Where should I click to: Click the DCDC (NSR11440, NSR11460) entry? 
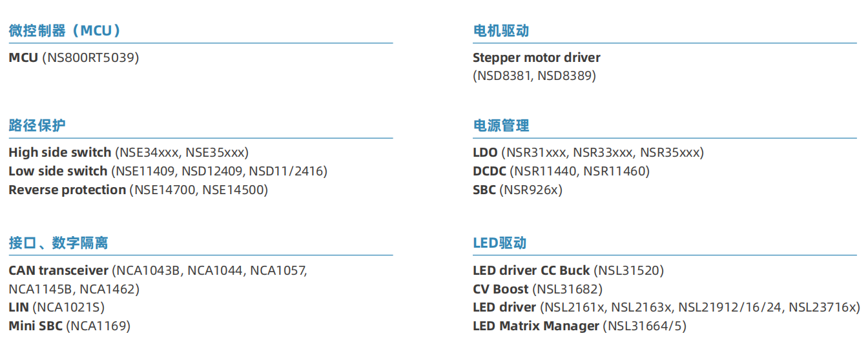point(561,171)
